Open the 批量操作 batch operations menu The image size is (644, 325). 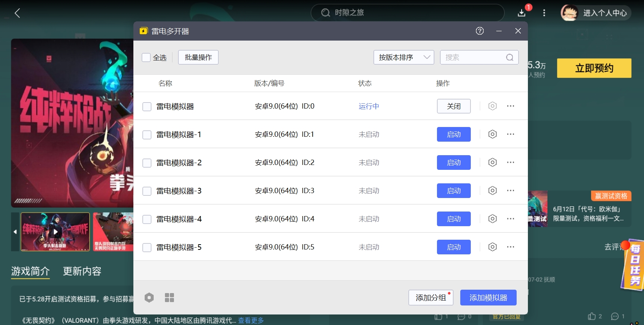198,57
